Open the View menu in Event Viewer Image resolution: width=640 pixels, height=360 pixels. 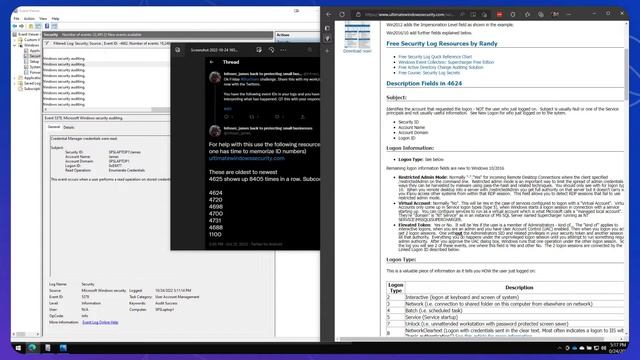pyautogui.click(x=43, y=19)
